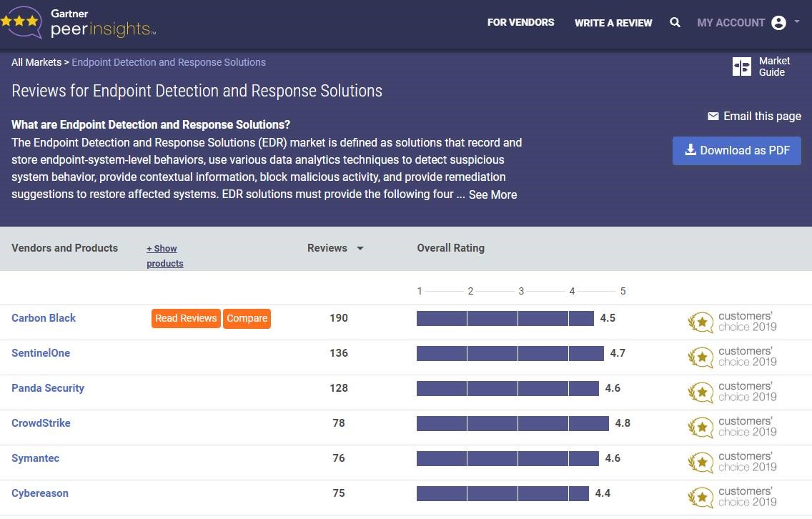Open Carbon Black vendor link
The height and width of the screenshot is (519, 812).
pyautogui.click(x=44, y=318)
